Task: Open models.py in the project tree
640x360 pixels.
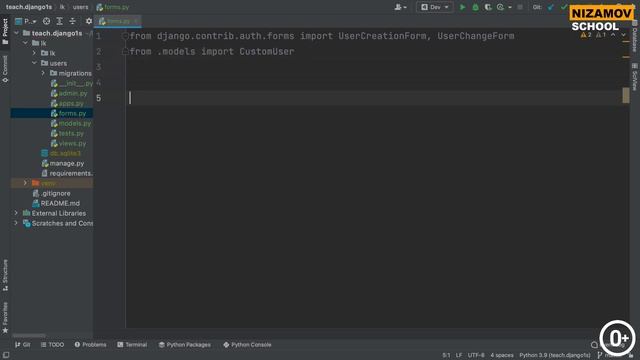Action: [70, 123]
